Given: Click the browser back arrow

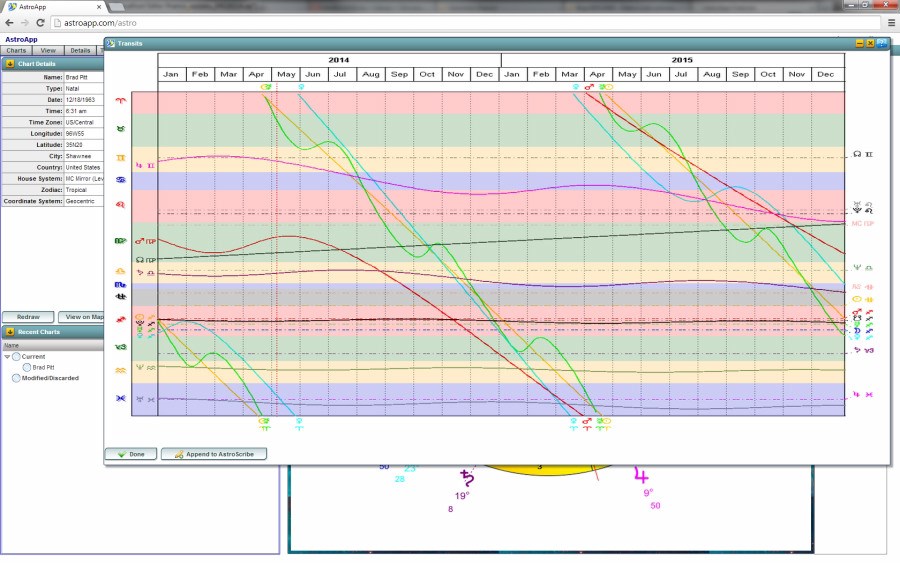Looking at the screenshot, I should tap(9, 22).
